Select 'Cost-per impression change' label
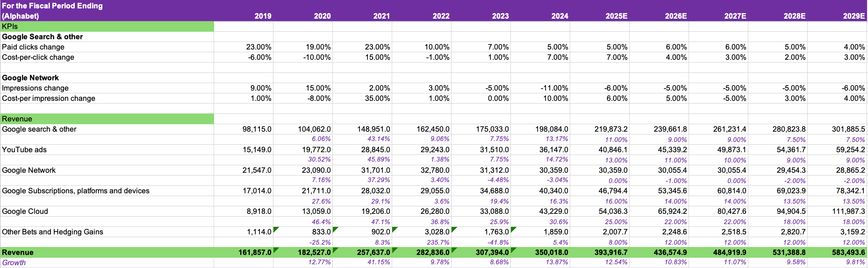The image size is (868, 268). [49, 99]
